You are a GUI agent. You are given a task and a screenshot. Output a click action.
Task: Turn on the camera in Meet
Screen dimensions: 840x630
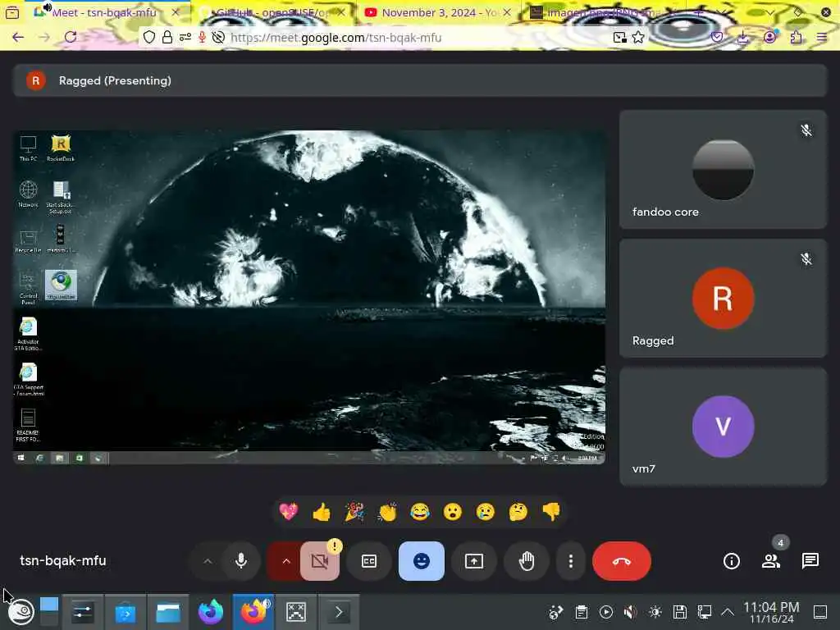coord(320,561)
